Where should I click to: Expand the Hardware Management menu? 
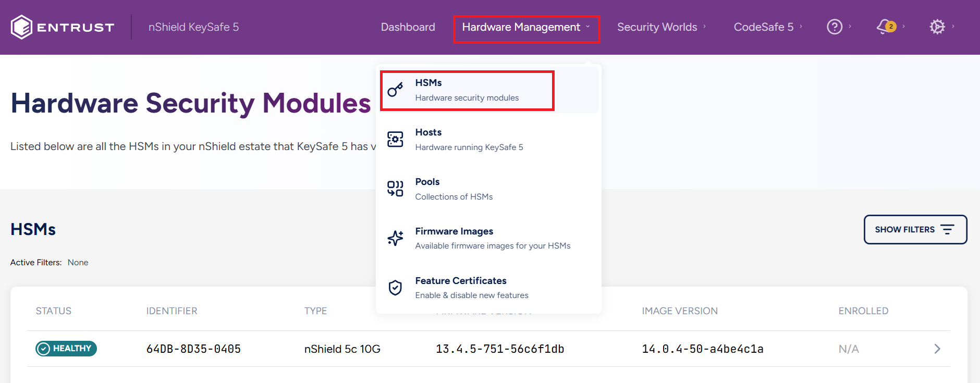pyautogui.click(x=526, y=27)
